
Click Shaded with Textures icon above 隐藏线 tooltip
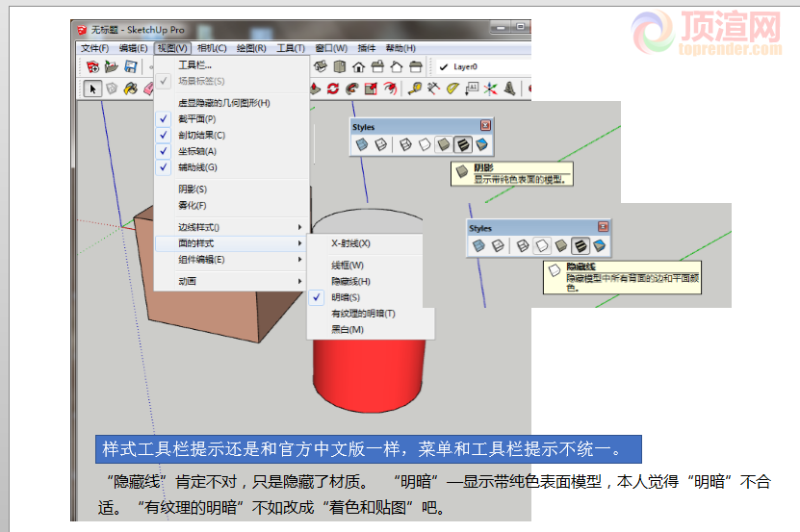(581, 246)
